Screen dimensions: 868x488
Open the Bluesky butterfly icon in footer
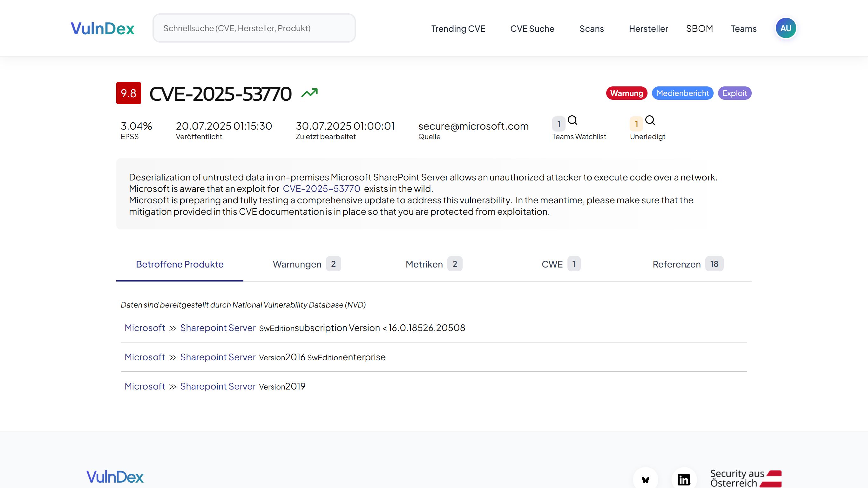coord(645,479)
